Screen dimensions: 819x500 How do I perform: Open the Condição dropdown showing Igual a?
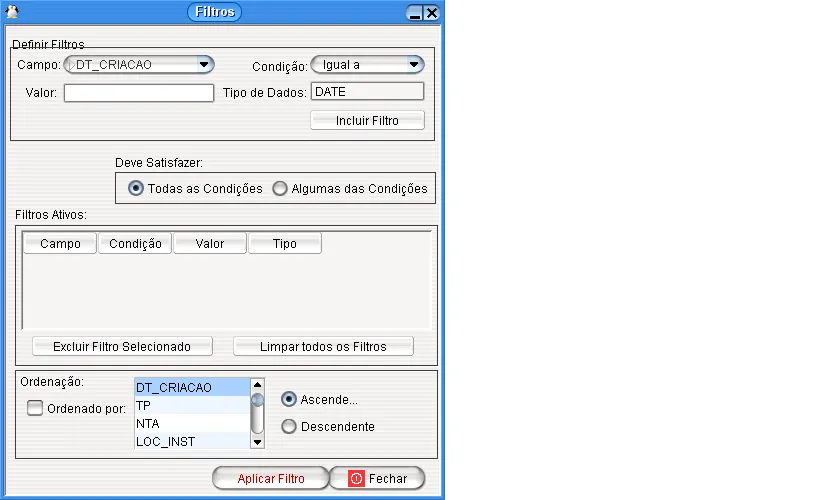(x=367, y=65)
